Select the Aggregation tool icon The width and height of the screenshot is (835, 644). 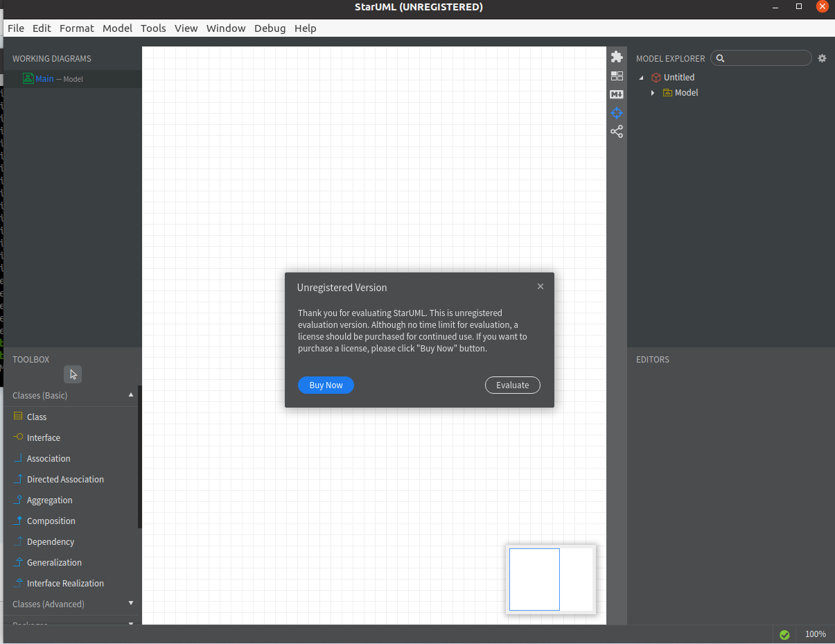tap(18, 500)
